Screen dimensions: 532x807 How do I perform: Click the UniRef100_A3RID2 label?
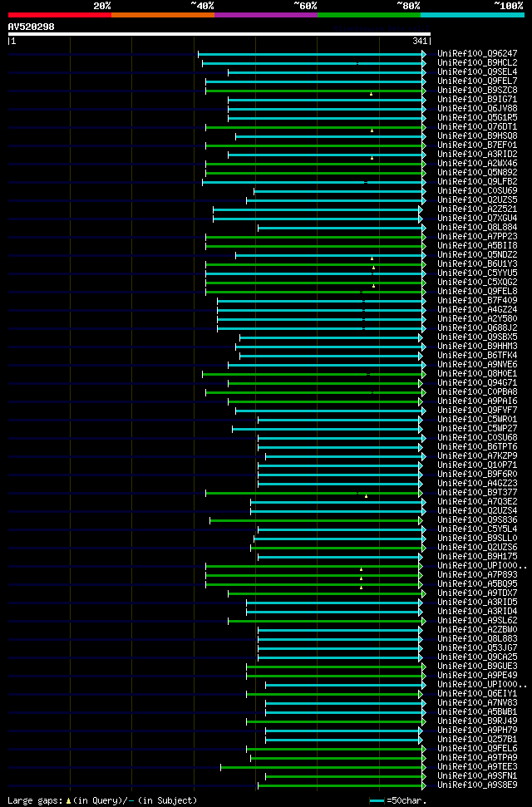coord(477,155)
